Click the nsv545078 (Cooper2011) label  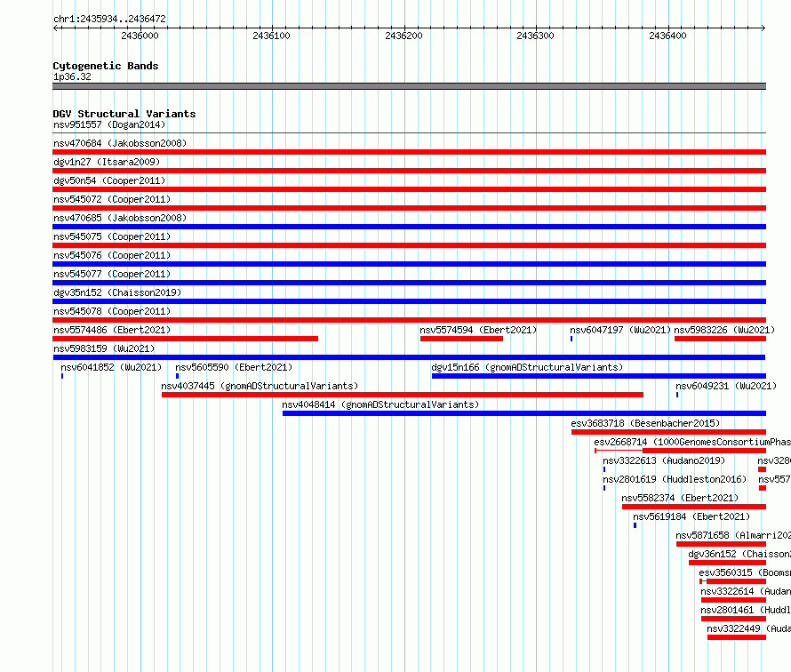pyautogui.click(x=112, y=311)
